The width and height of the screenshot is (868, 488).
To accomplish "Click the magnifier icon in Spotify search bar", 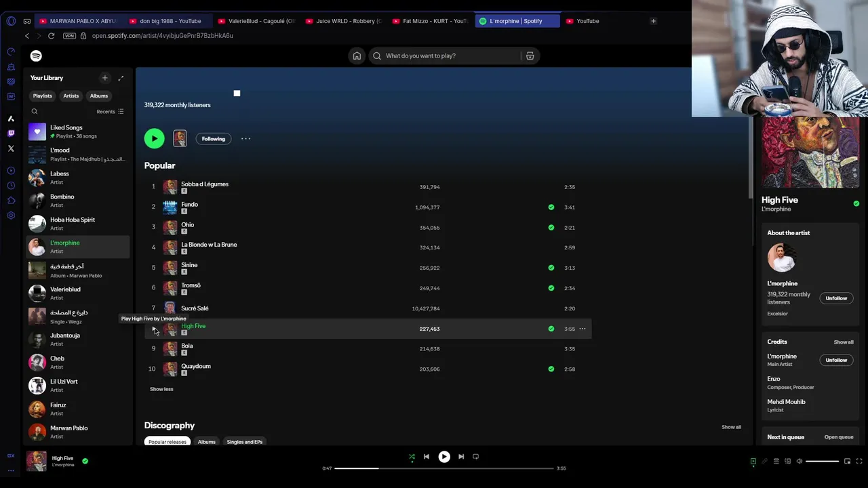I will [377, 56].
